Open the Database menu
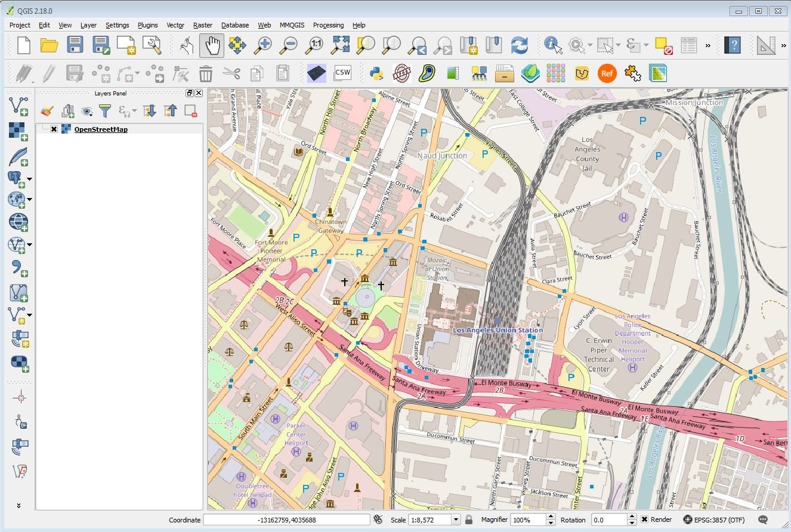Image resolution: width=791 pixels, height=532 pixels. click(x=235, y=25)
